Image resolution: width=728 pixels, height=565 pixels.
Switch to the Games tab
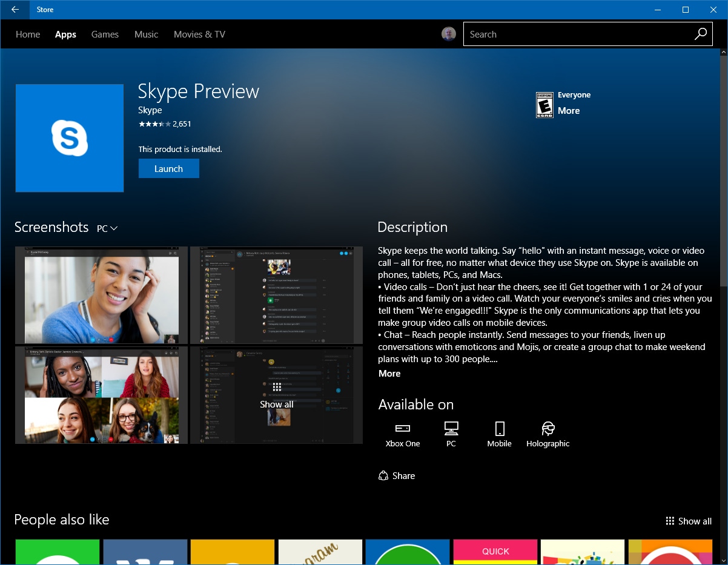[104, 34]
